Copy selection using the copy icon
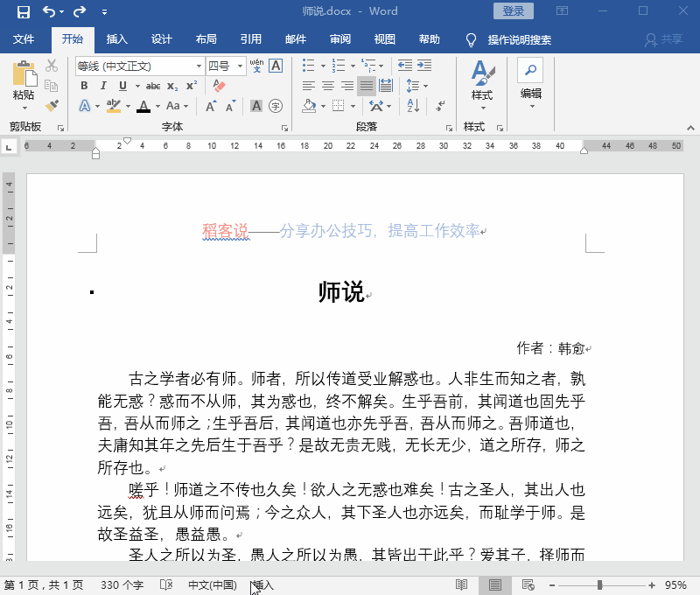Image resolution: width=700 pixels, height=595 pixels. click(52, 86)
